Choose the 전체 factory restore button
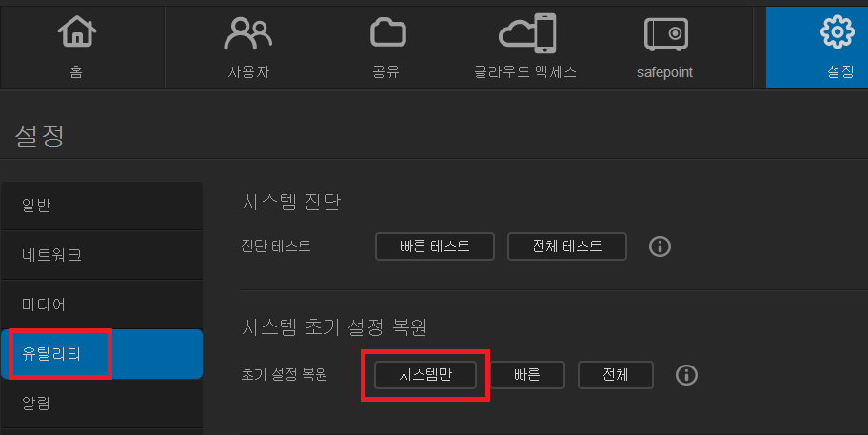The width and height of the screenshot is (868, 435). [x=616, y=375]
